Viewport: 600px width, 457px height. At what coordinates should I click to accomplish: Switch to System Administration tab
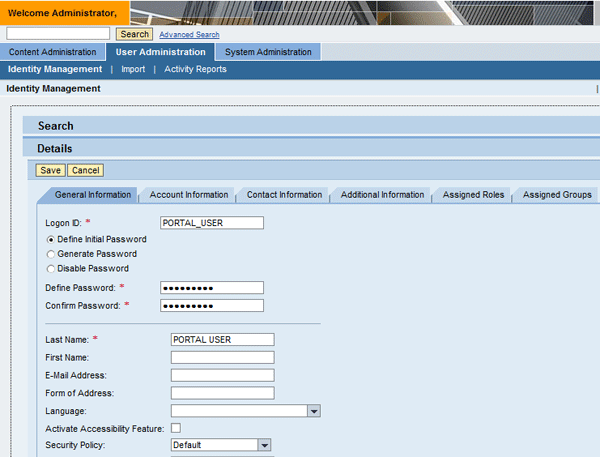point(268,52)
